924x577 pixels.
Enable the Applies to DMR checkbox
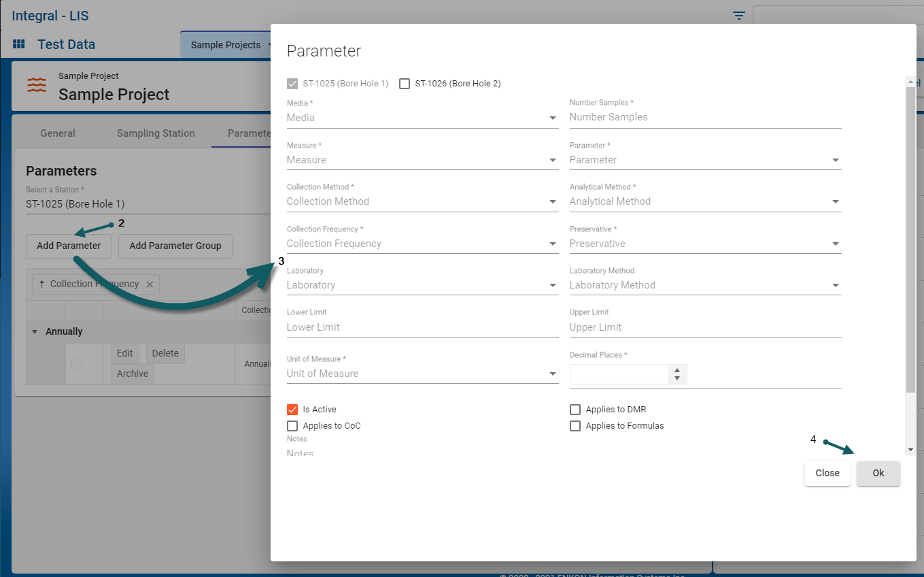pyautogui.click(x=575, y=410)
